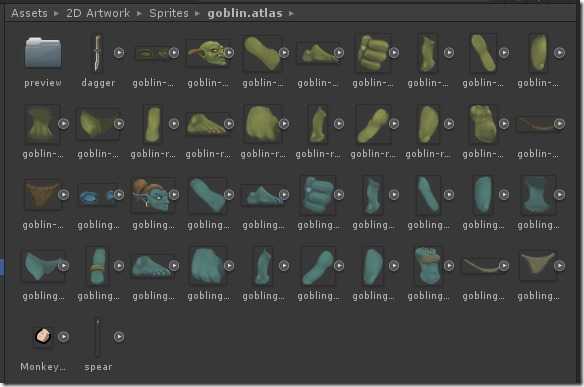This screenshot has width=584, height=387.
Task: Select the green goblin neck sprite
Action: point(41,124)
